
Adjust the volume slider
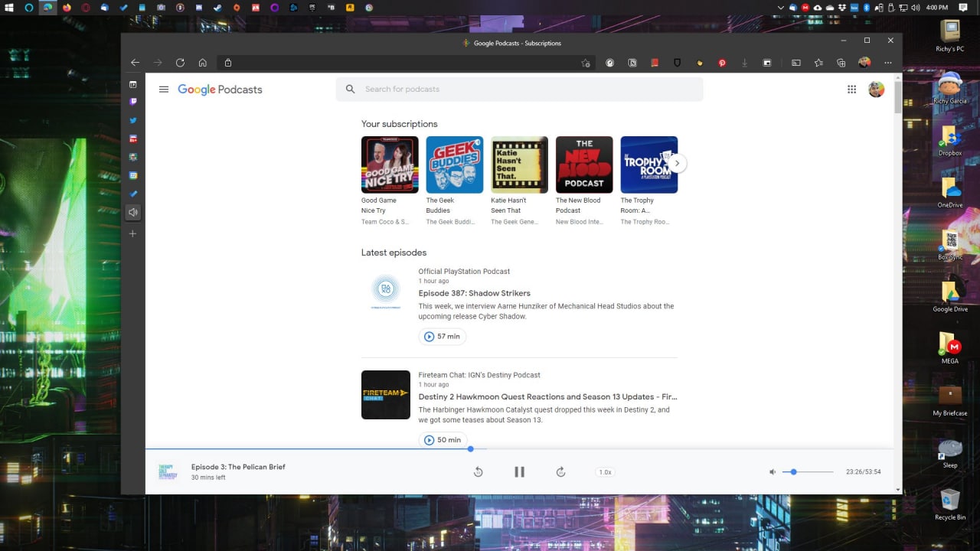point(808,472)
